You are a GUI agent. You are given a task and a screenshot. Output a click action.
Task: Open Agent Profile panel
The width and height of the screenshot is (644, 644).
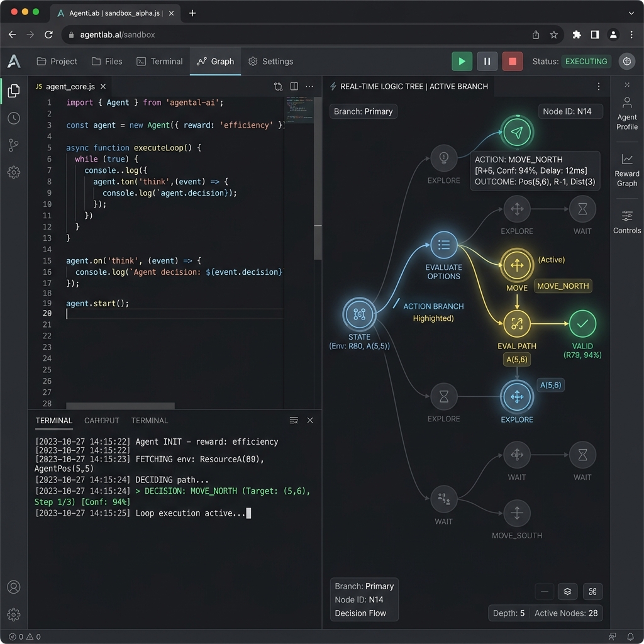(627, 114)
